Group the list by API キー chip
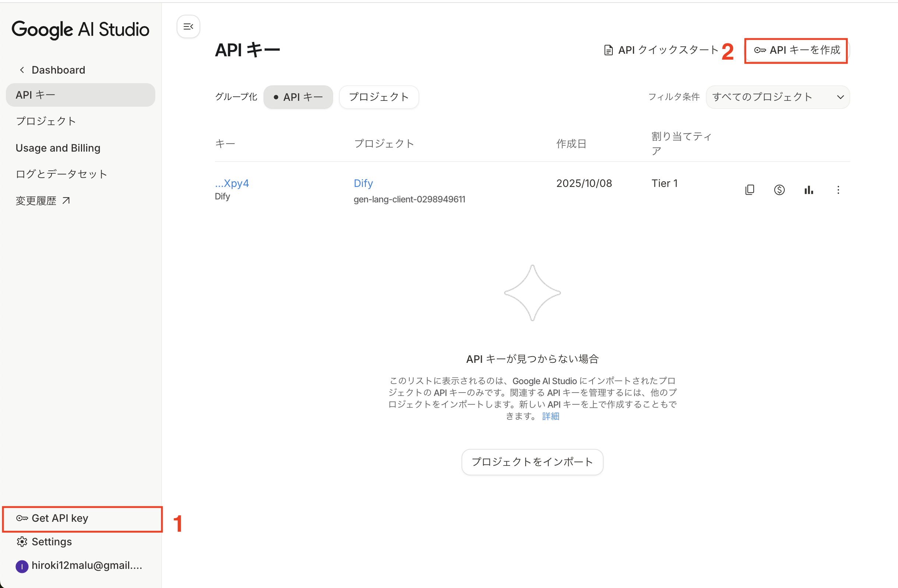This screenshot has width=898, height=588. 298,97
